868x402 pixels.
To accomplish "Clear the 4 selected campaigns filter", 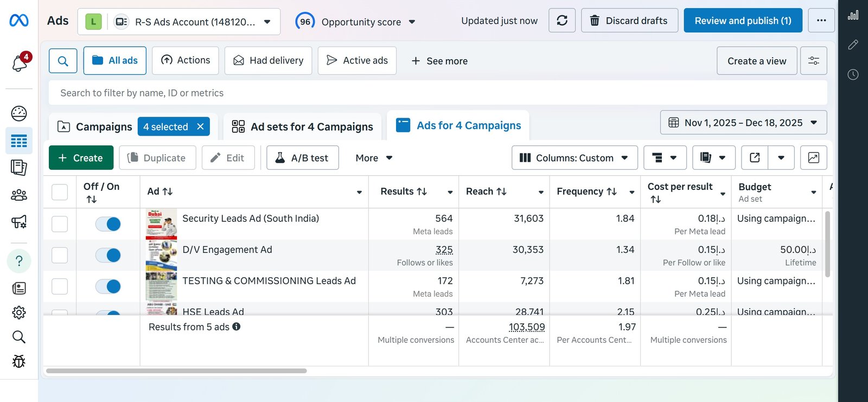I will pos(200,126).
